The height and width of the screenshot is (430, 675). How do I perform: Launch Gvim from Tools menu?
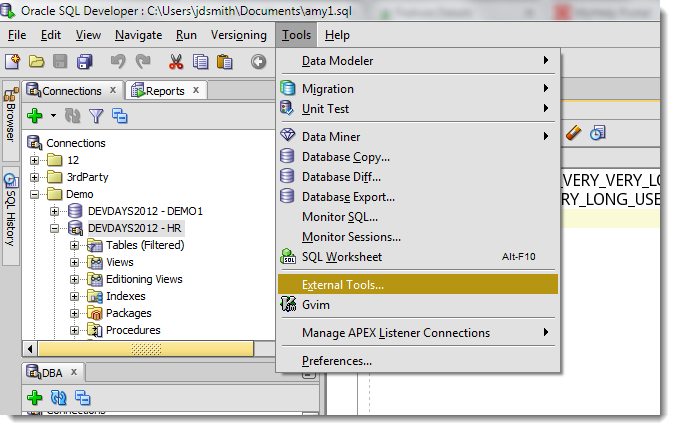[418, 305]
